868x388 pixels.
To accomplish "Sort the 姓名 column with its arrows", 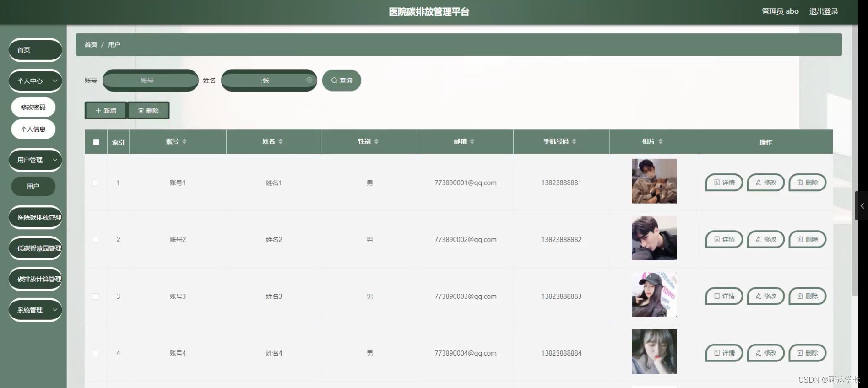I will click(281, 141).
